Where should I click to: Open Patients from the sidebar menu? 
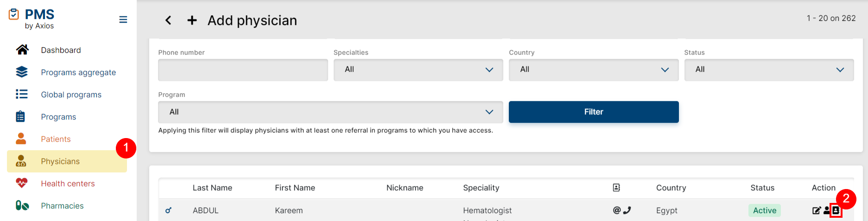click(x=56, y=139)
